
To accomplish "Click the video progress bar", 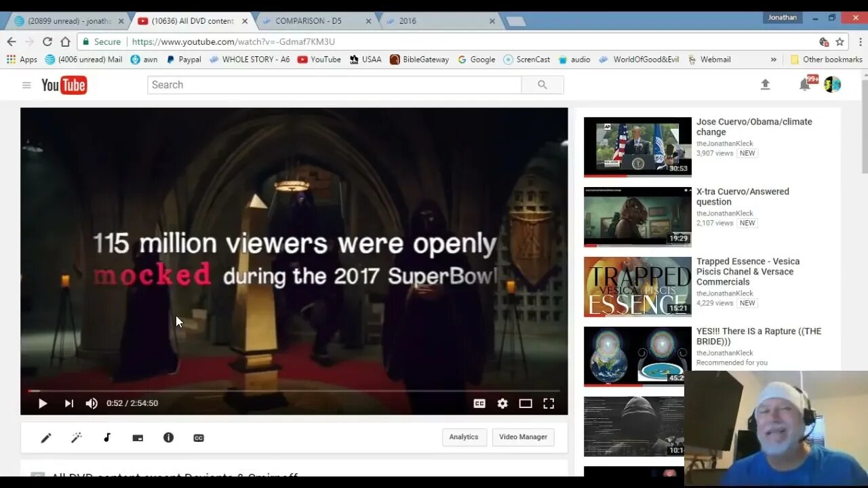I will [294, 391].
